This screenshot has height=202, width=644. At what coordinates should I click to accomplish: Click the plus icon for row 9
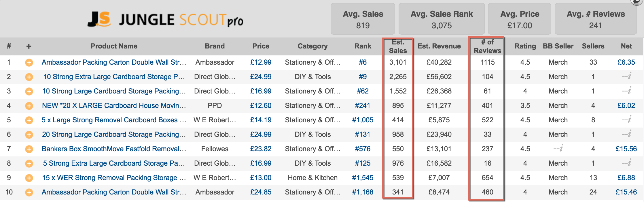click(x=29, y=178)
